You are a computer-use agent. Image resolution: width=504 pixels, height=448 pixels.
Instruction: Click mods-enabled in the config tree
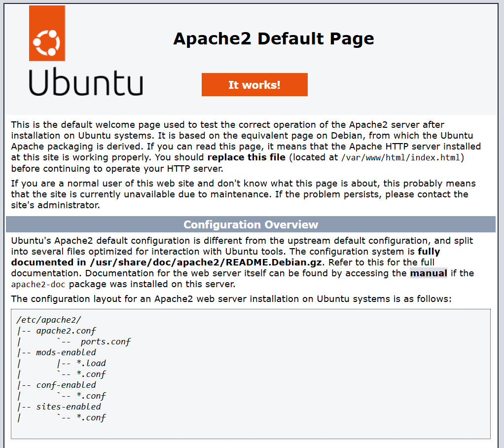coord(66,352)
